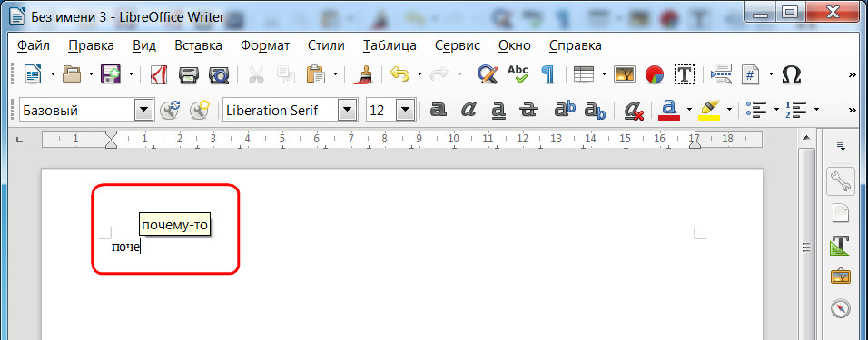Clear direct formatting icon
The image size is (868, 340).
633,110
